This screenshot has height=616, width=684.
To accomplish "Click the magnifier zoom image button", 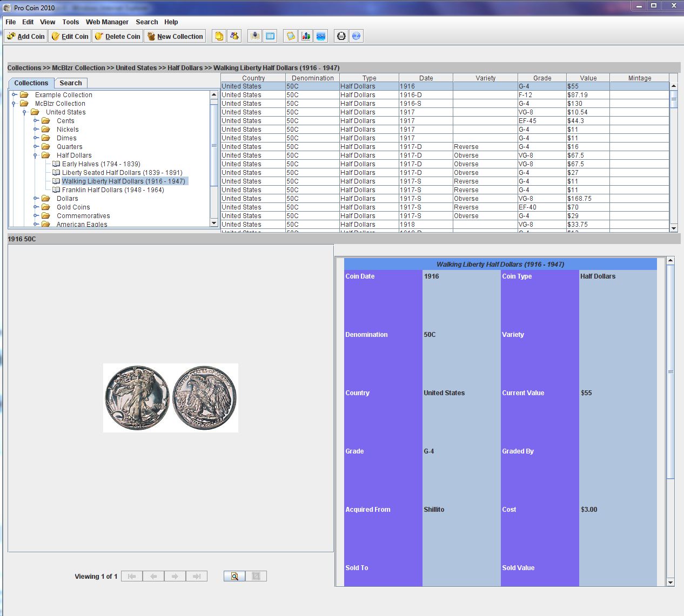I will [234, 577].
